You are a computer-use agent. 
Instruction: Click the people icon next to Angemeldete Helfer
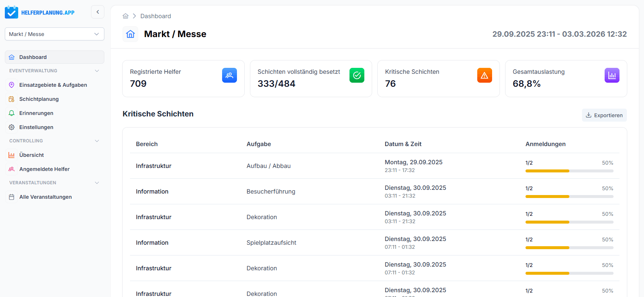click(12, 169)
